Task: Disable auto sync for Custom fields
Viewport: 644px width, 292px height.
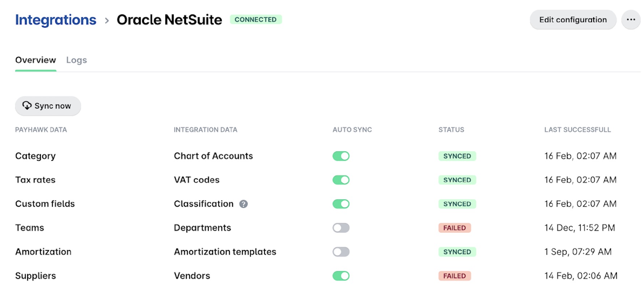Action: tap(341, 204)
